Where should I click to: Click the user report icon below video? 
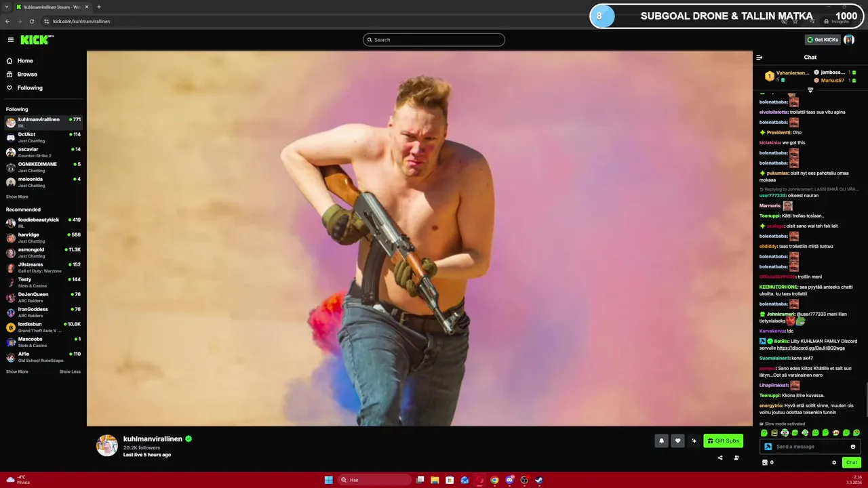click(736, 457)
